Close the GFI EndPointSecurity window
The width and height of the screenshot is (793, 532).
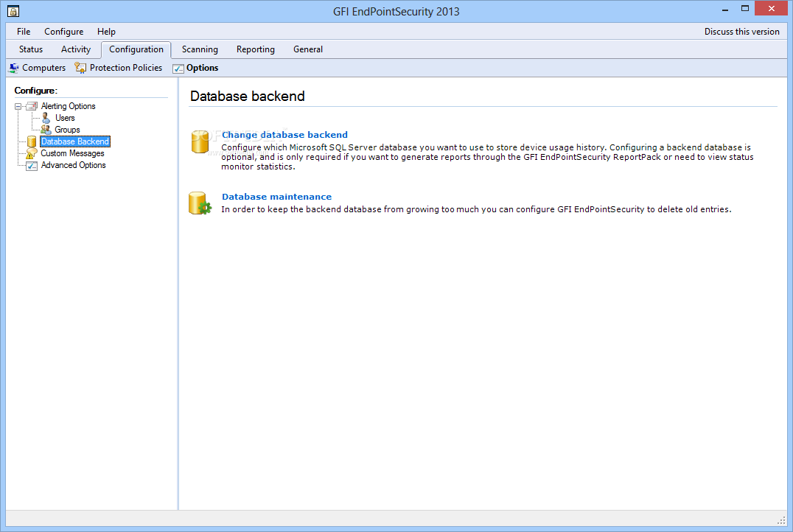pyautogui.click(x=771, y=9)
